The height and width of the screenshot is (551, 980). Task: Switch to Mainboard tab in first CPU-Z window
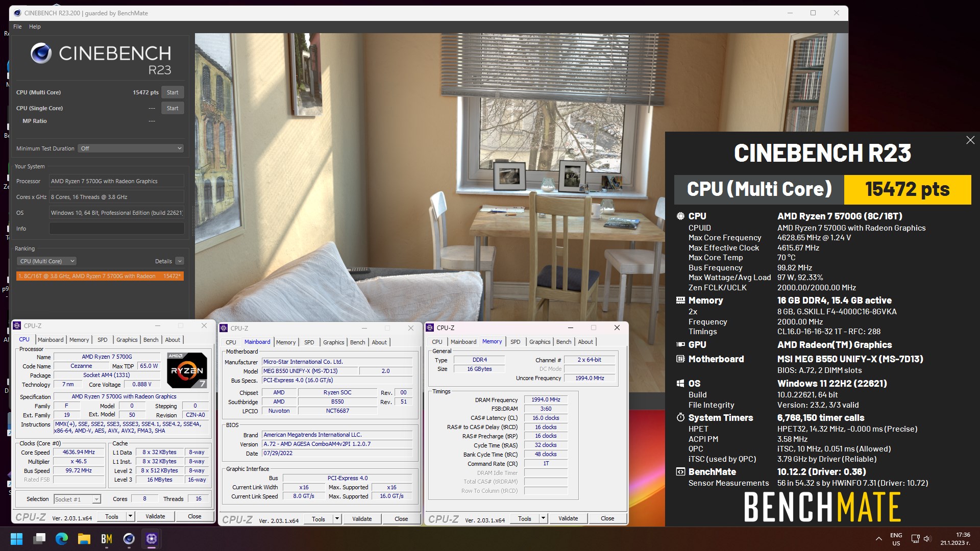[51, 340]
